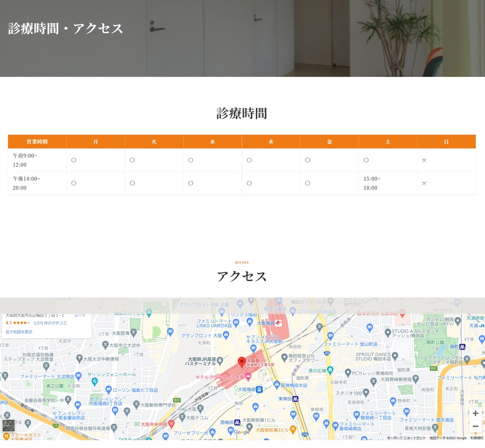
Task: Switch map to satellite imagery thumbnail
Action: pos(8,425)
